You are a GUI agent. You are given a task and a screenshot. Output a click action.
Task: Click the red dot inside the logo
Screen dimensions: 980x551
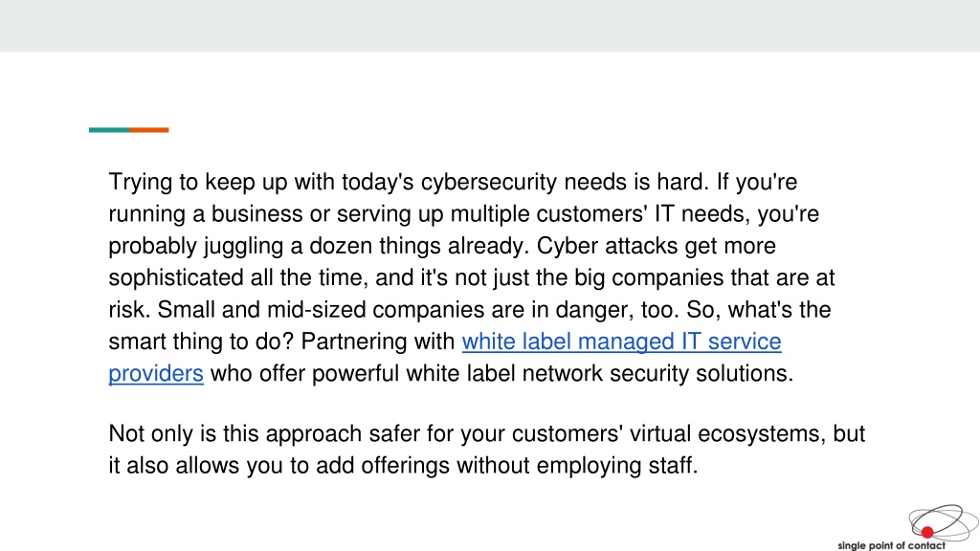(926, 532)
